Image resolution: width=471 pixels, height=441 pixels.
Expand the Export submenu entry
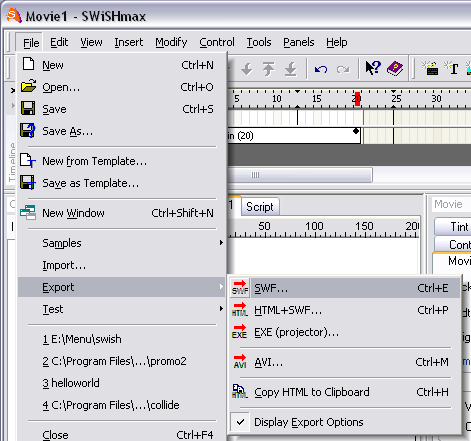pos(122,287)
